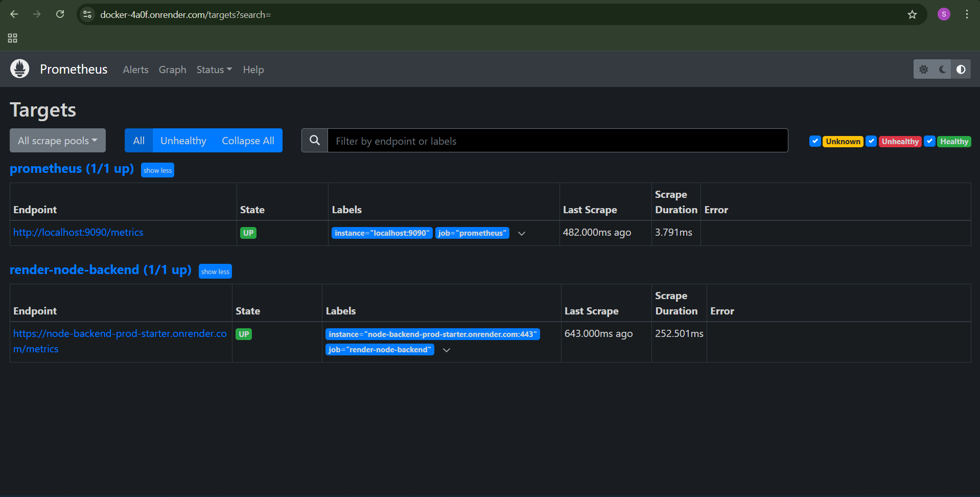The image size is (980, 497).
Task: Toggle the Unhealthy state filter checkbox
Action: (871, 141)
